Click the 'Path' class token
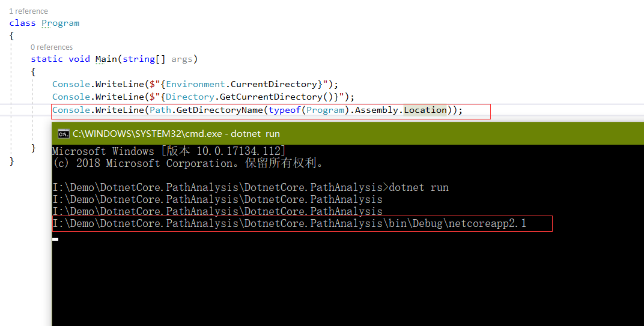 point(160,110)
